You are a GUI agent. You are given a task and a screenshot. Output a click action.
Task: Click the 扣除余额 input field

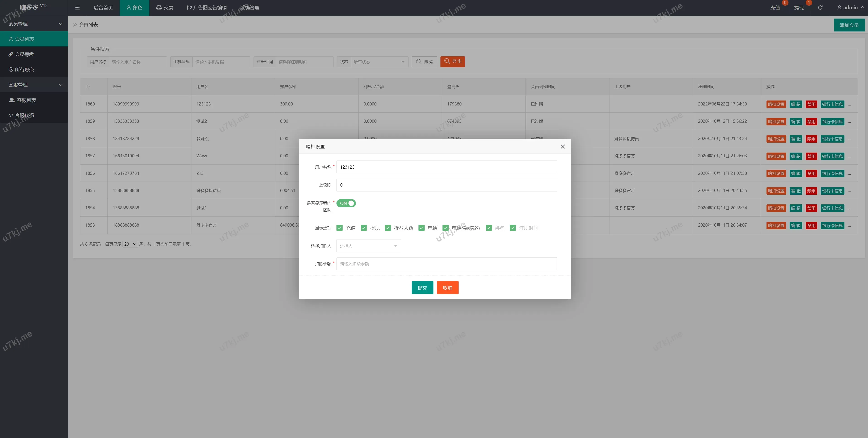(447, 264)
